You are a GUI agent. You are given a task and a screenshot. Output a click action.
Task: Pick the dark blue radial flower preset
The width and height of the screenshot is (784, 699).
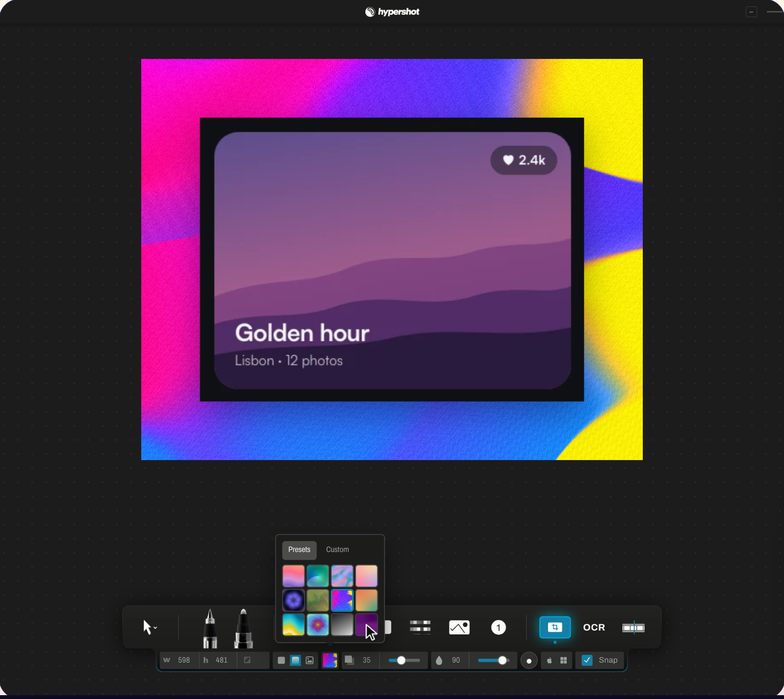(293, 600)
